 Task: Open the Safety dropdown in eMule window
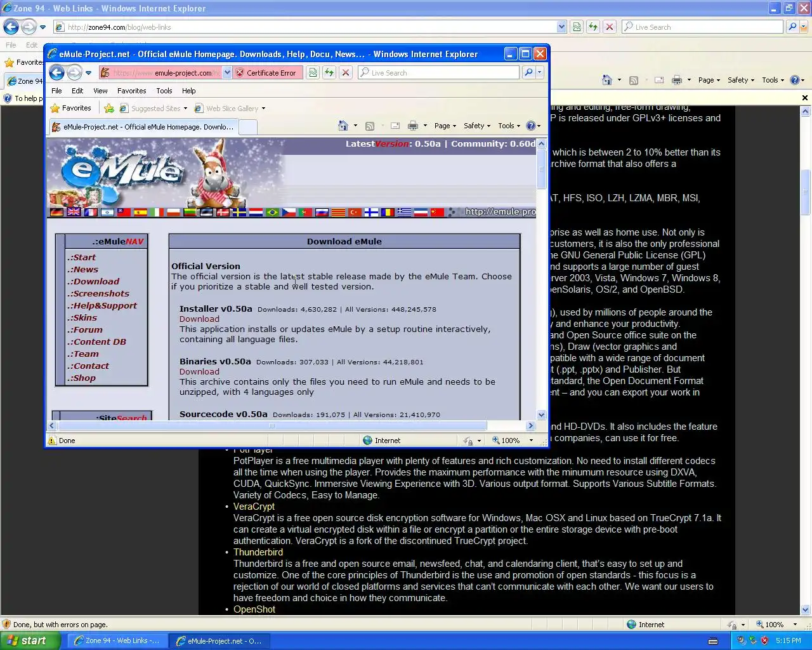coord(477,126)
